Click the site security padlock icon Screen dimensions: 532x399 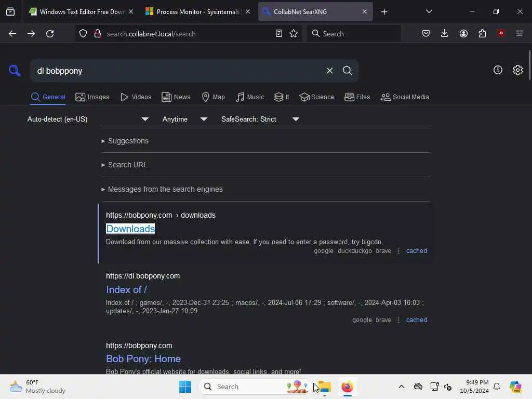[x=98, y=34]
